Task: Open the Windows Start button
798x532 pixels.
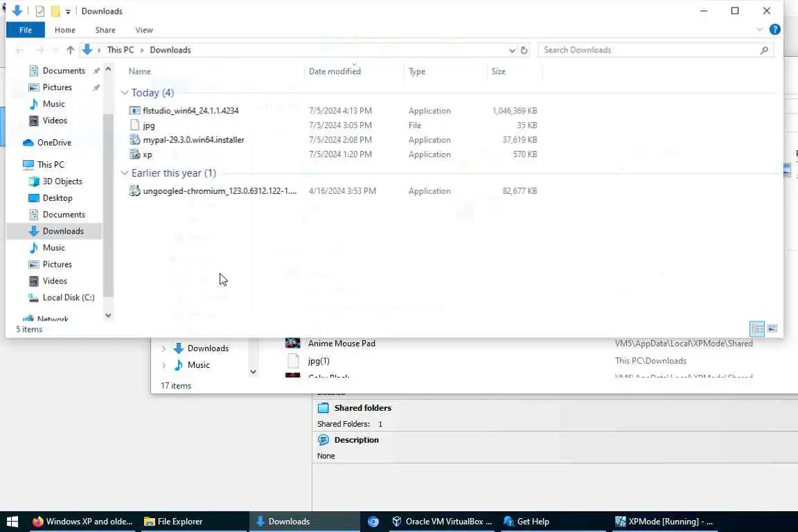Action: [x=12, y=522]
